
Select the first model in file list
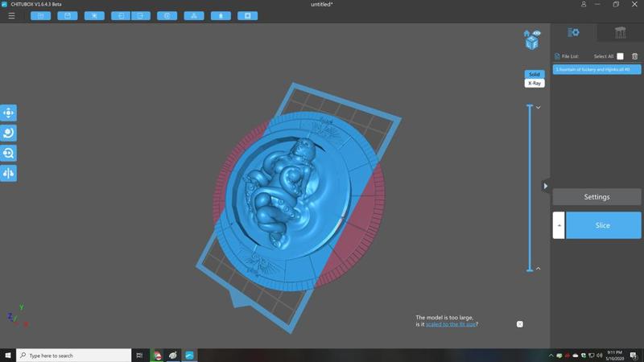[597, 69]
